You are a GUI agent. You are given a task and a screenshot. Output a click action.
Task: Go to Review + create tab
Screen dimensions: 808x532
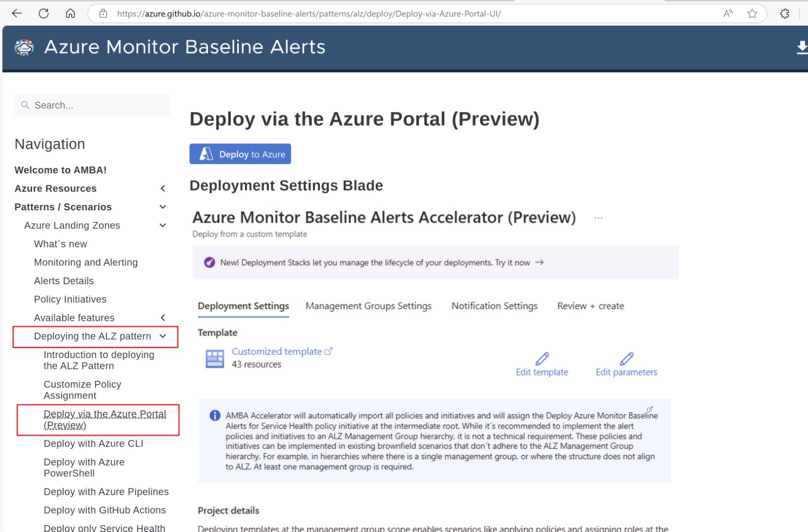591,306
